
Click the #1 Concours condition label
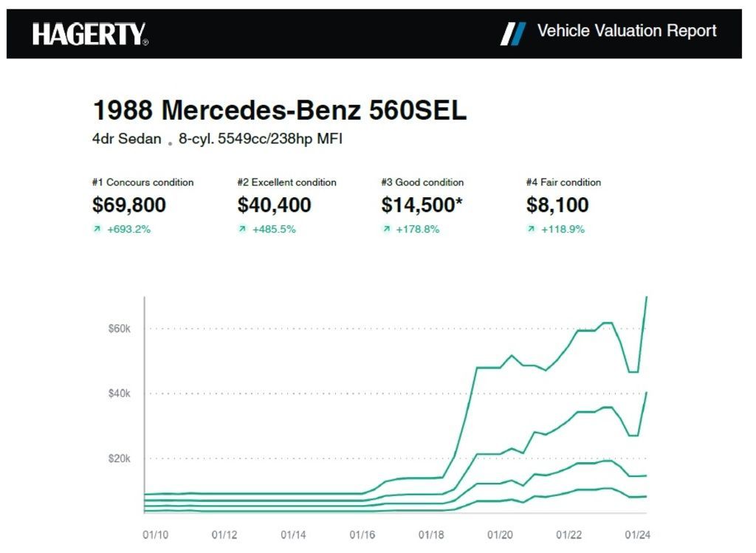(x=142, y=182)
